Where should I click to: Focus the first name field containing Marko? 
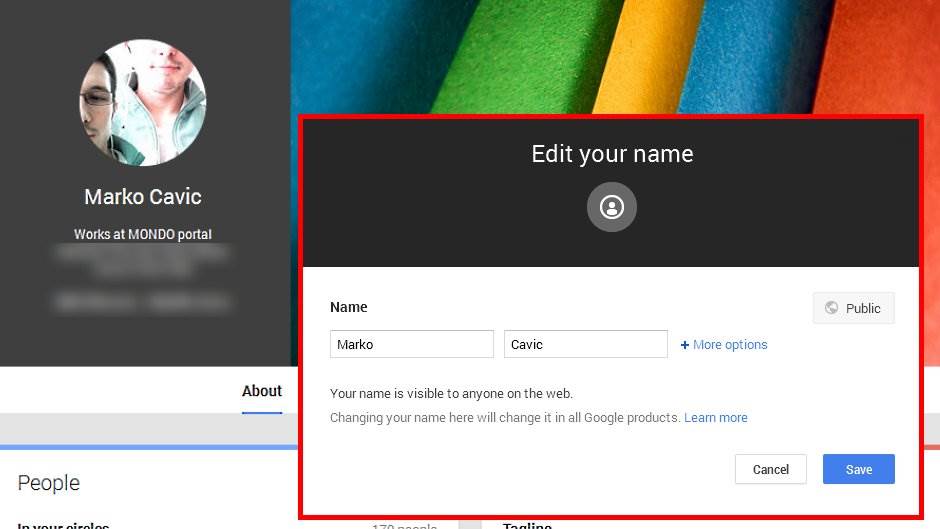(411, 344)
